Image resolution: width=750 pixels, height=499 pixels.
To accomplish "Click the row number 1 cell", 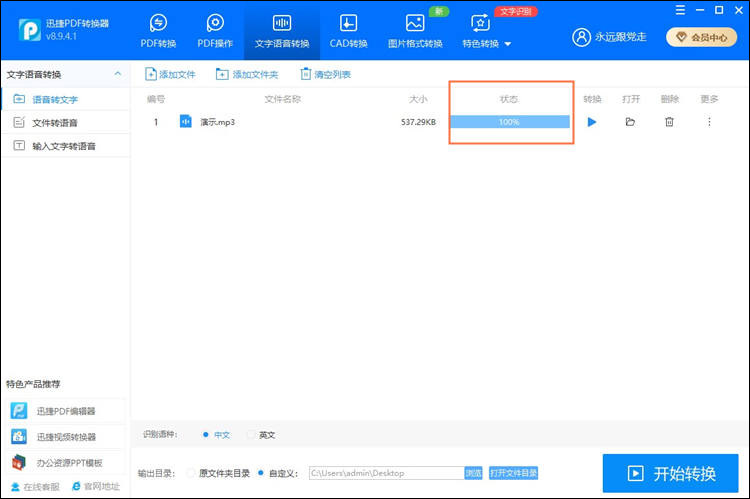I will 156,122.
